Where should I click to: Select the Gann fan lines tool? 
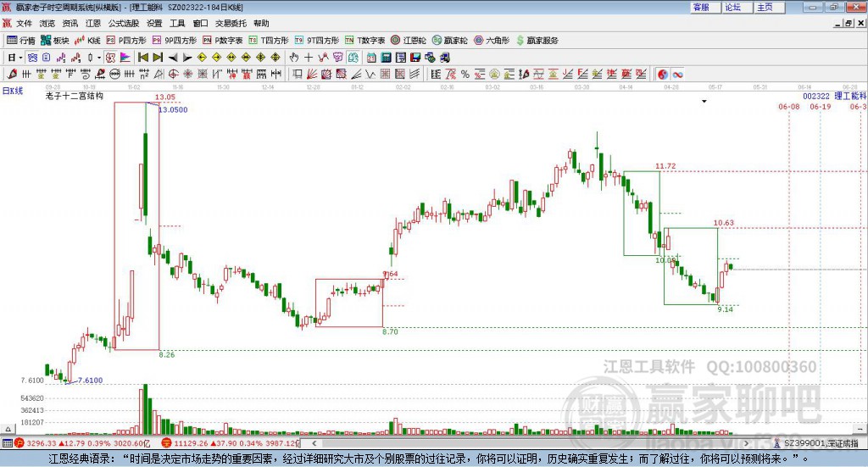312,74
